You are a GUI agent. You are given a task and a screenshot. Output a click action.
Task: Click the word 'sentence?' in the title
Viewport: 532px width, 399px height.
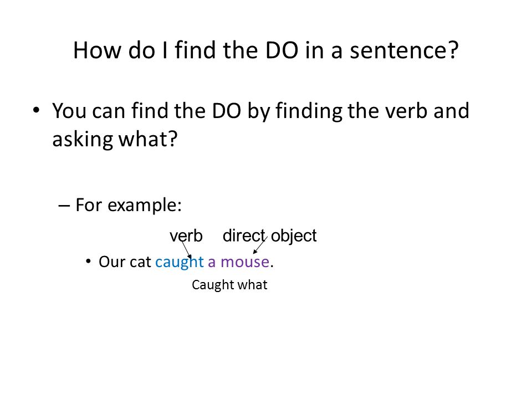(x=404, y=50)
